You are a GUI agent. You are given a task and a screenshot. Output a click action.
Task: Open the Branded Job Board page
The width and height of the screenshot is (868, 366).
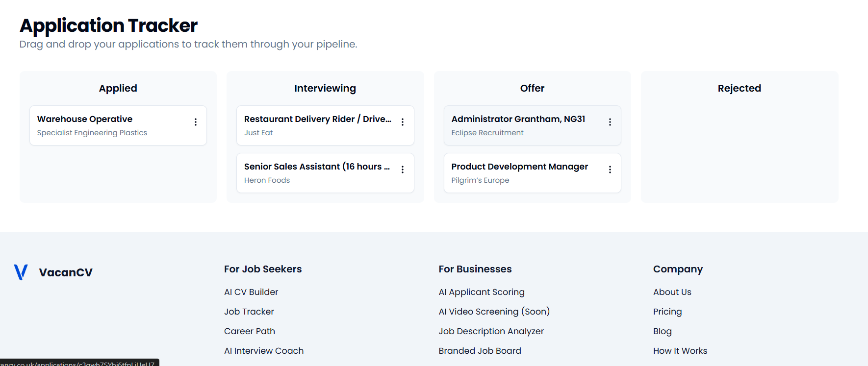[x=480, y=351]
